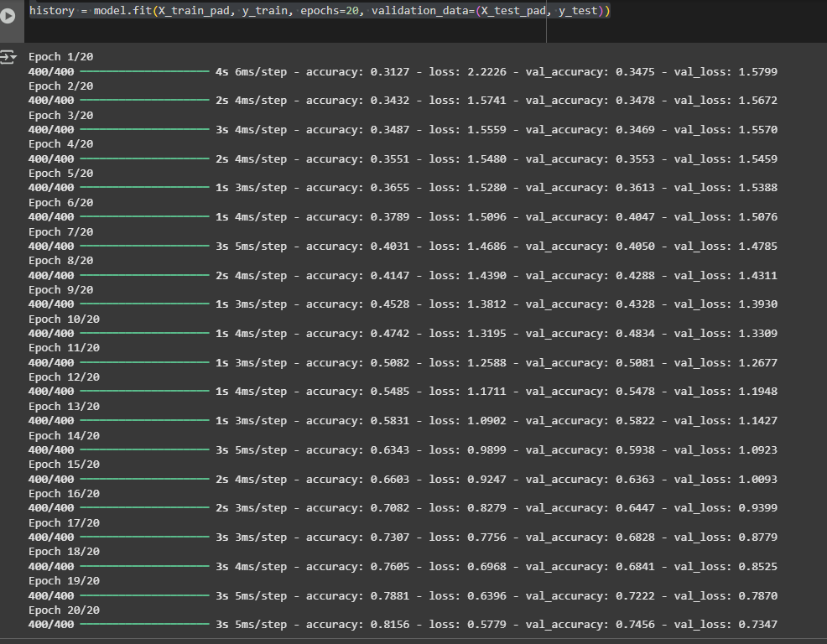Select the 'Epoch 8/20' output line
827x644 pixels.
pyautogui.click(x=60, y=261)
